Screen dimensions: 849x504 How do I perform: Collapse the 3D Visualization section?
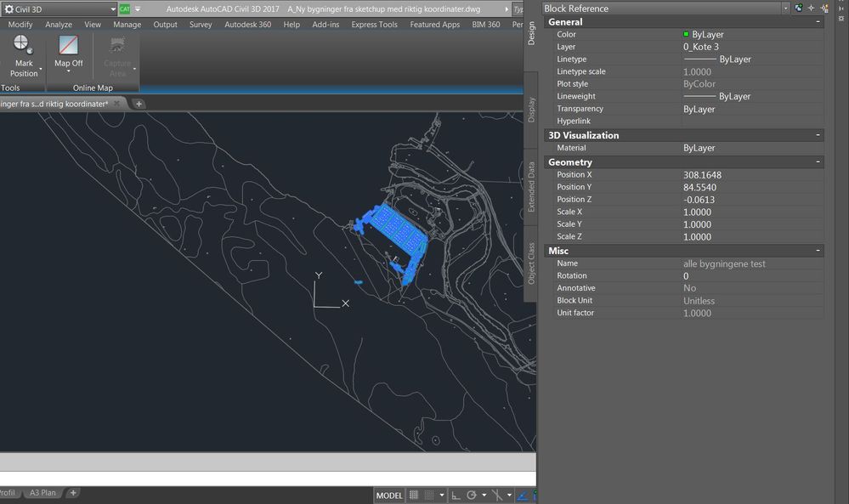818,135
